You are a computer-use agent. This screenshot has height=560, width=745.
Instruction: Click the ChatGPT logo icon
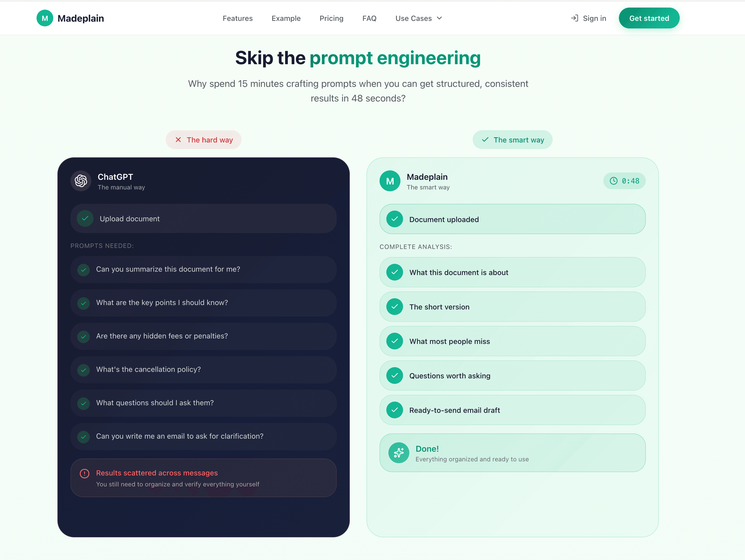[80, 181]
